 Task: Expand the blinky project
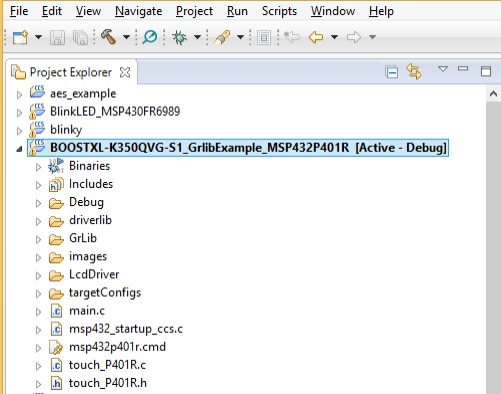19,131
